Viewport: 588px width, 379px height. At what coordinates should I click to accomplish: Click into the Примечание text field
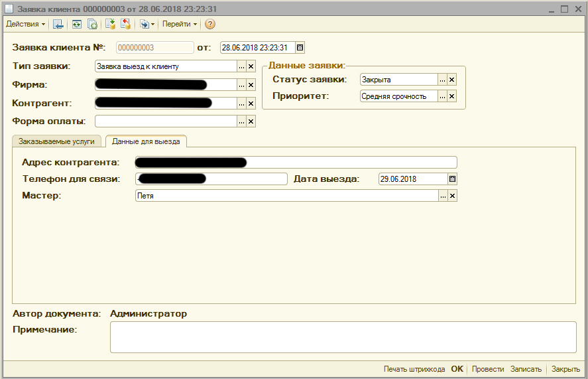coord(342,337)
